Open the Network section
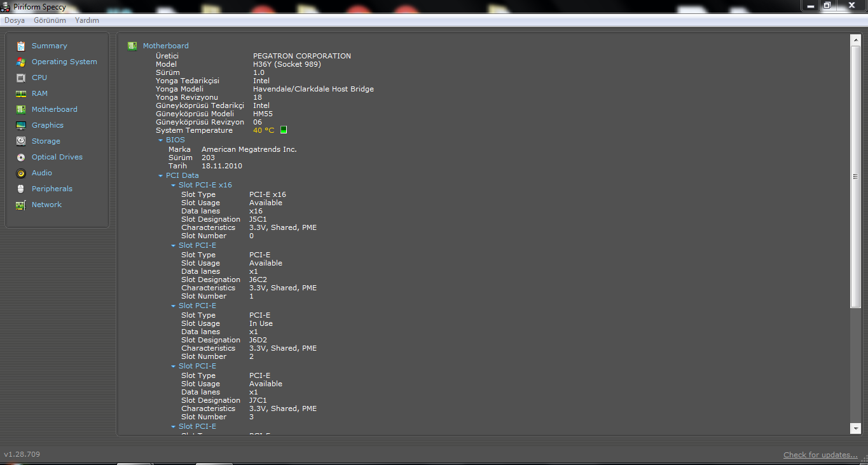 [46, 205]
